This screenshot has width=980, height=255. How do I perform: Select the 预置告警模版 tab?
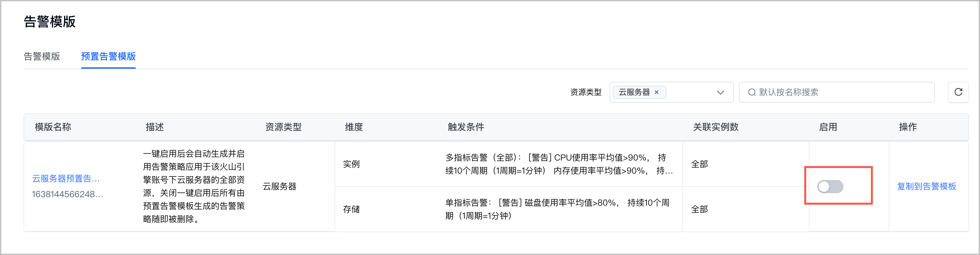pyautogui.click(x=108, y=56)
